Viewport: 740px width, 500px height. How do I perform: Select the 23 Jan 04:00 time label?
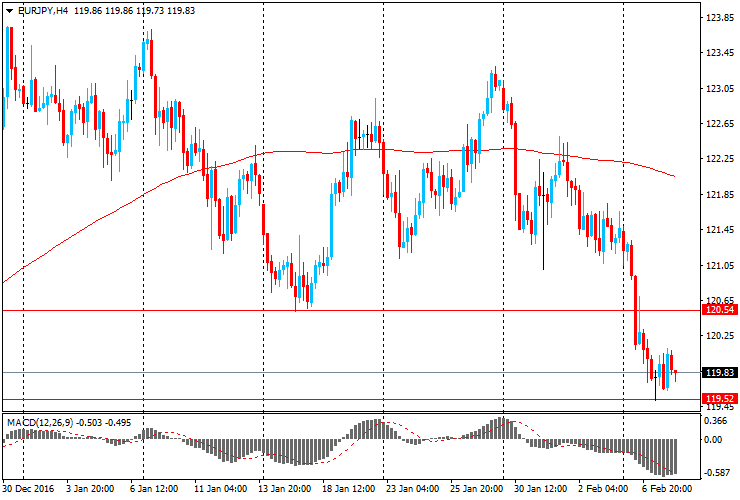pos(410,489)
